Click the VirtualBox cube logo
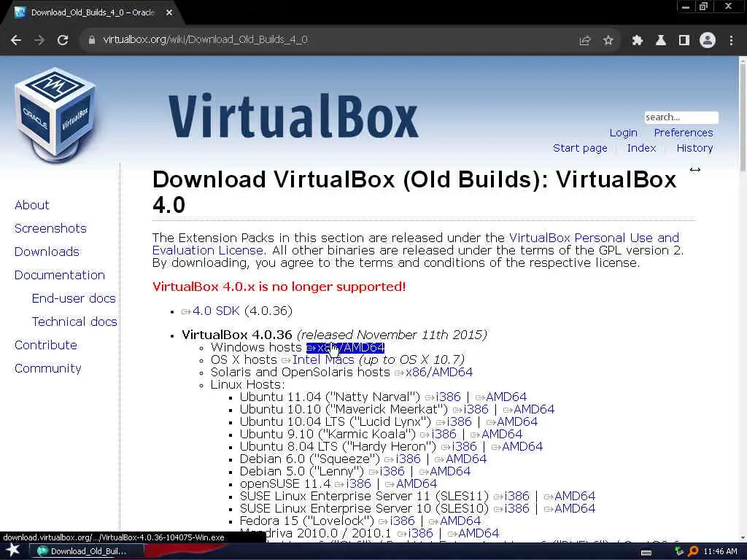Viewport: 747px width, 560px height. coord(55,114)
